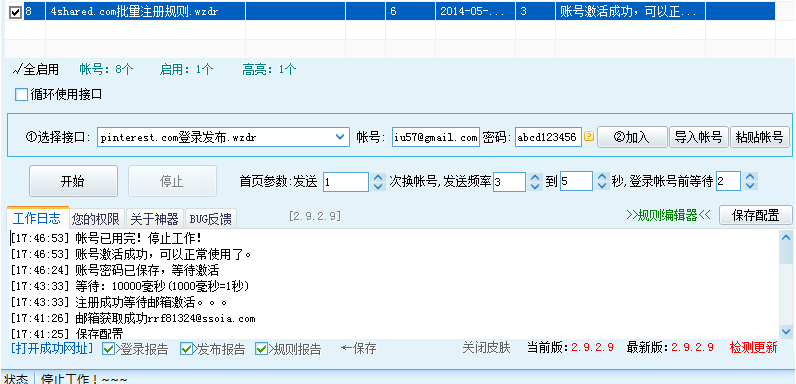Click log line 注册成功等待邮箱激活

[x=118, y=303]
